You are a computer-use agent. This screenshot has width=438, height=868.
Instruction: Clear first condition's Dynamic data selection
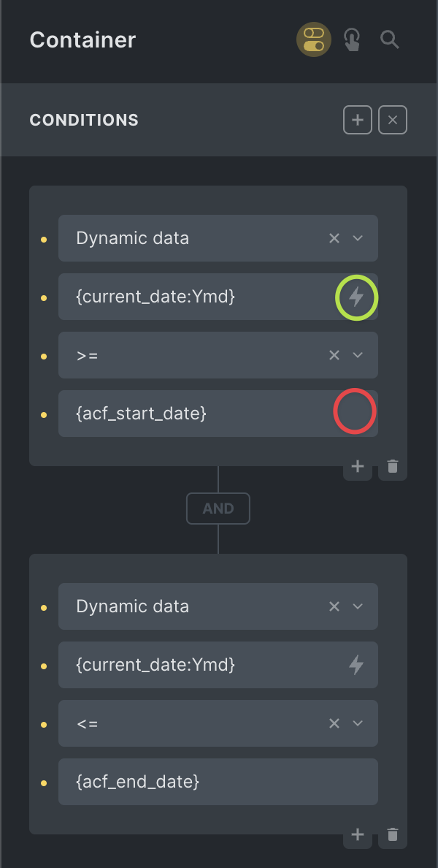pos(334,238)
